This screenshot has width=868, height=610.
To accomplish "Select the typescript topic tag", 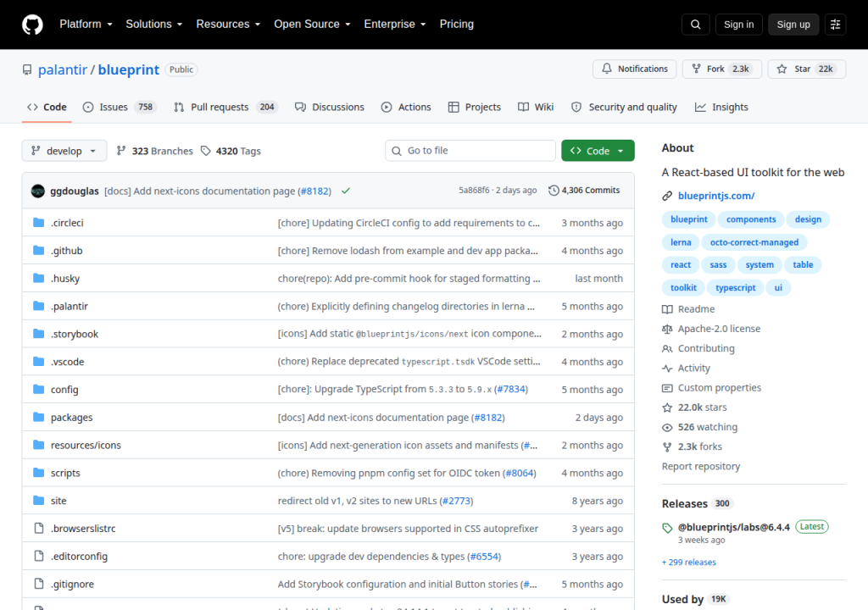I will tap(735, 288).
